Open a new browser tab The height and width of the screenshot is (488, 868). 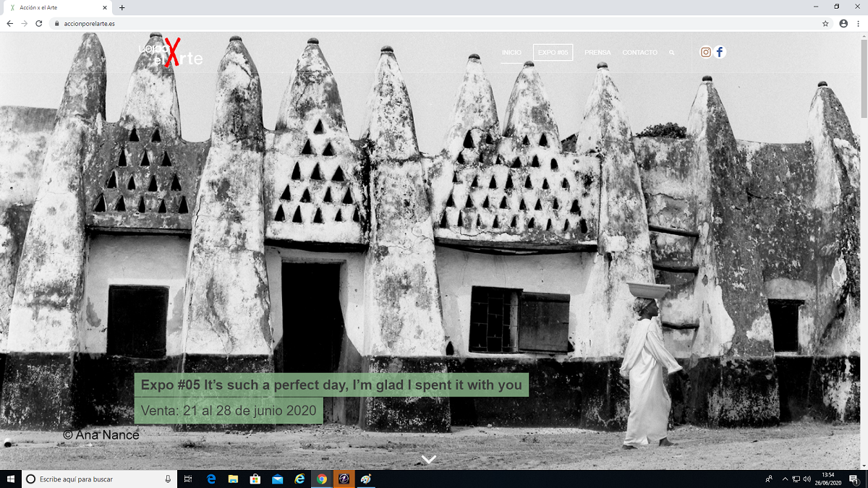point(122,8)
